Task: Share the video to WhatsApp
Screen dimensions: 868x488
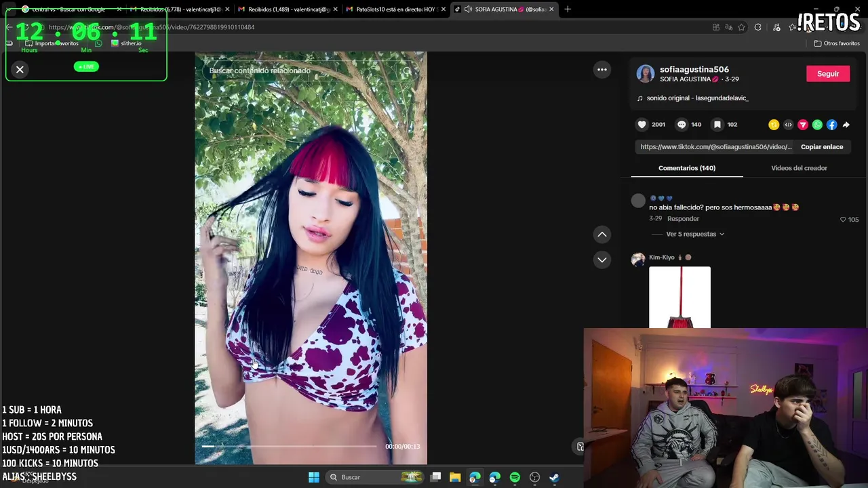Action: pyautogui.click(x=817, y=125)
